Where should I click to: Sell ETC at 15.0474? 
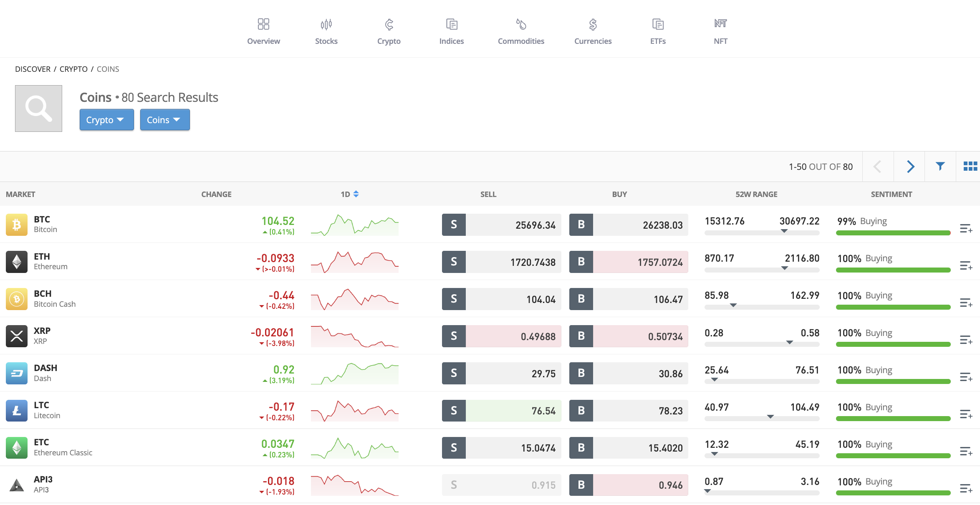501,447
